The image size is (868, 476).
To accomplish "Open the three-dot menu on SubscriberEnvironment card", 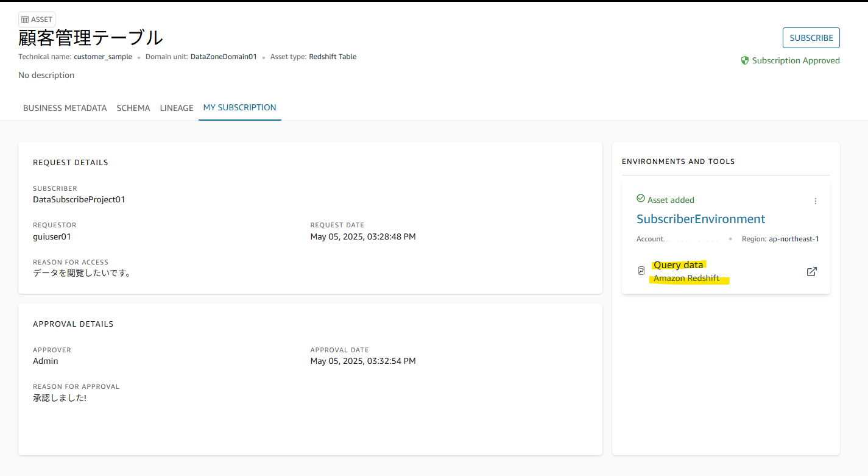I will point(816,201).
